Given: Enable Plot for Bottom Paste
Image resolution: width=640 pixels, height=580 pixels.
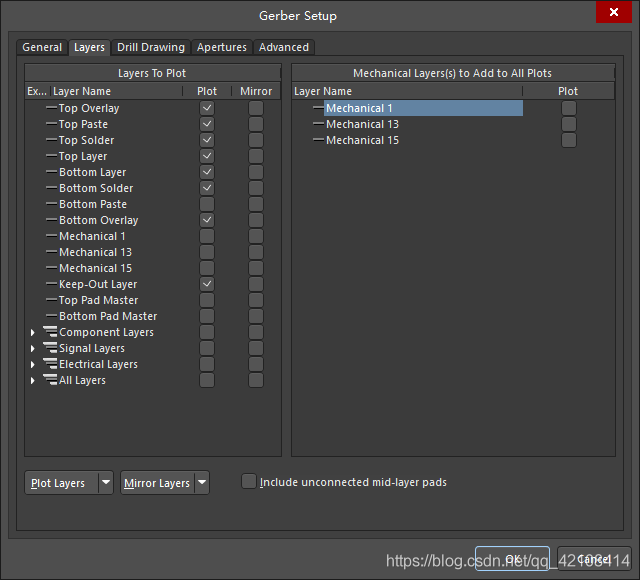Looking at the screenshot, I should pos(207,204).
